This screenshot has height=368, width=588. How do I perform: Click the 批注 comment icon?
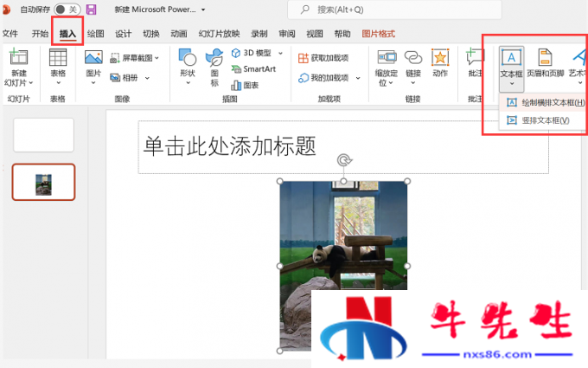tap(475, 56)
